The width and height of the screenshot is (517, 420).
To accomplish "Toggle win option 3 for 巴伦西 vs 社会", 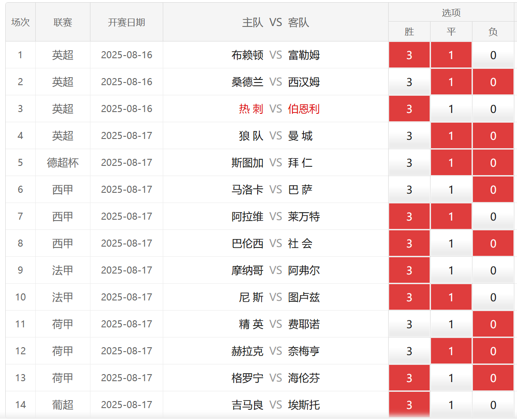I will [409, 243].
